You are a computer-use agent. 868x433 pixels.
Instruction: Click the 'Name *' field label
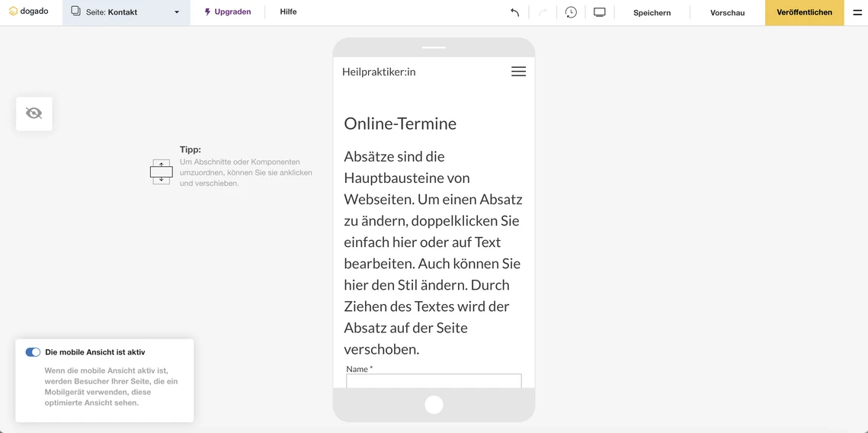pos(359,369)
